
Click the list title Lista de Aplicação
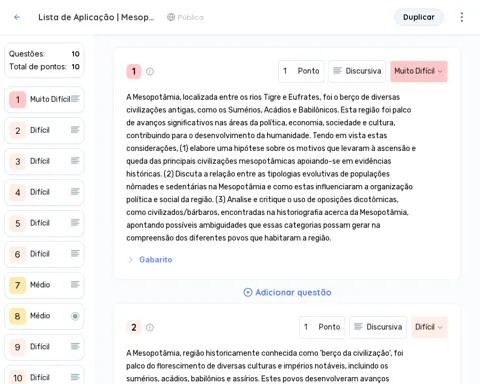click(96, 17)
